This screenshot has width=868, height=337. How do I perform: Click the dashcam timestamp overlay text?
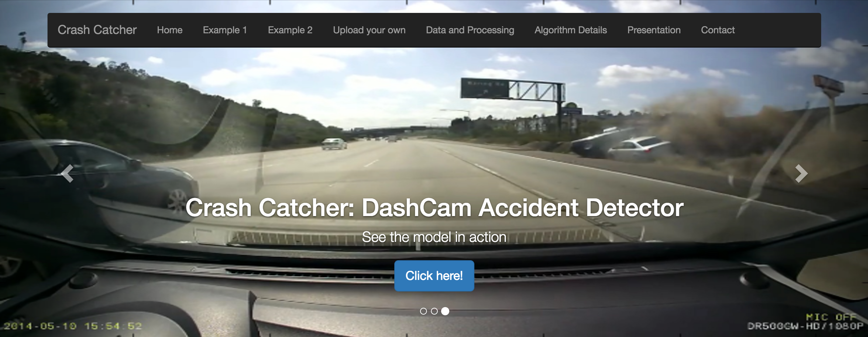coord(72,326)
